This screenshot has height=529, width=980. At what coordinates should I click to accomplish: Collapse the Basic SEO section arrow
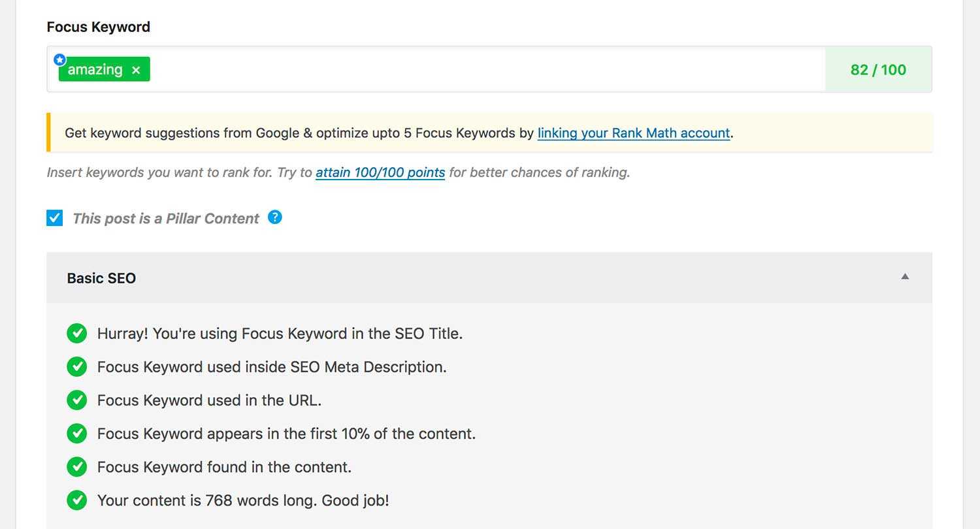pyautogui.click(x=905, y=276)
